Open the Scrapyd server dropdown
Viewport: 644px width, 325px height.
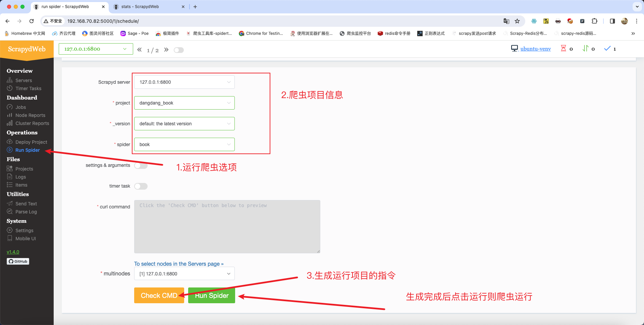(x=184, y=82)
